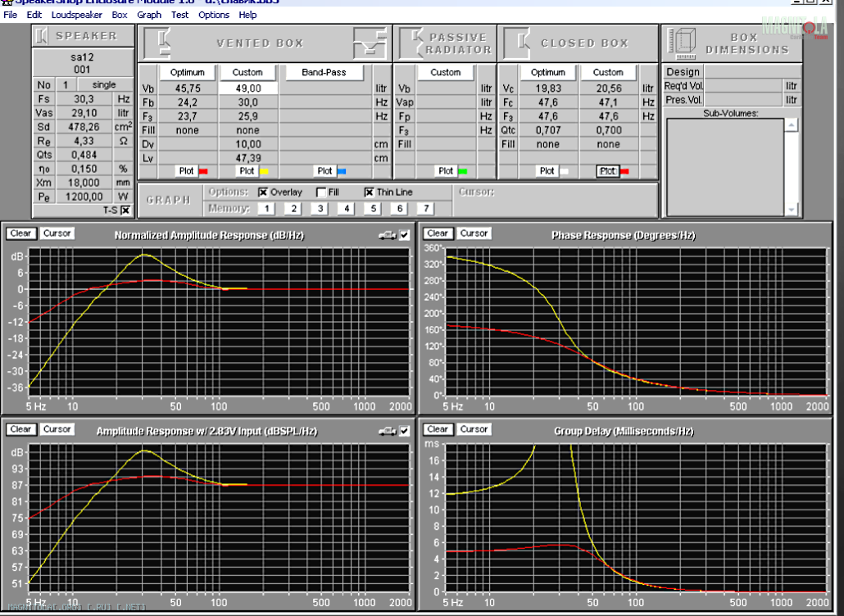The height and width of the screenshot is (616, 844).
Task: Click the Band-Pass button
Action: [x=324, y=72]
